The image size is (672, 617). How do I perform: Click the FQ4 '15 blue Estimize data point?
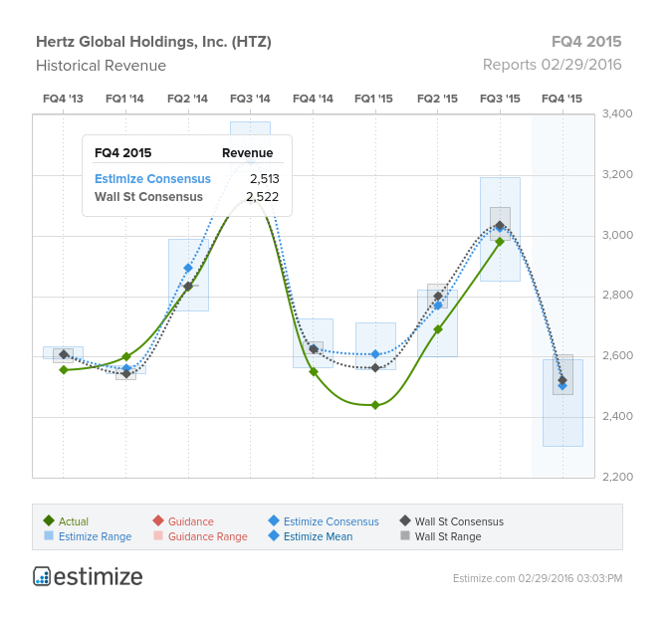click(x=562, y=386)
